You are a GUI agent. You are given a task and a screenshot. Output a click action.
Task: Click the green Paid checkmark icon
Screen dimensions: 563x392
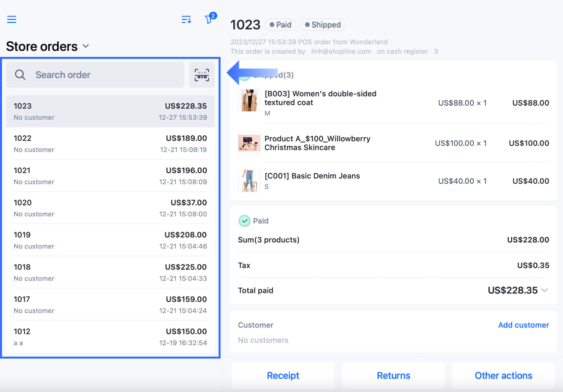point(244,221)
